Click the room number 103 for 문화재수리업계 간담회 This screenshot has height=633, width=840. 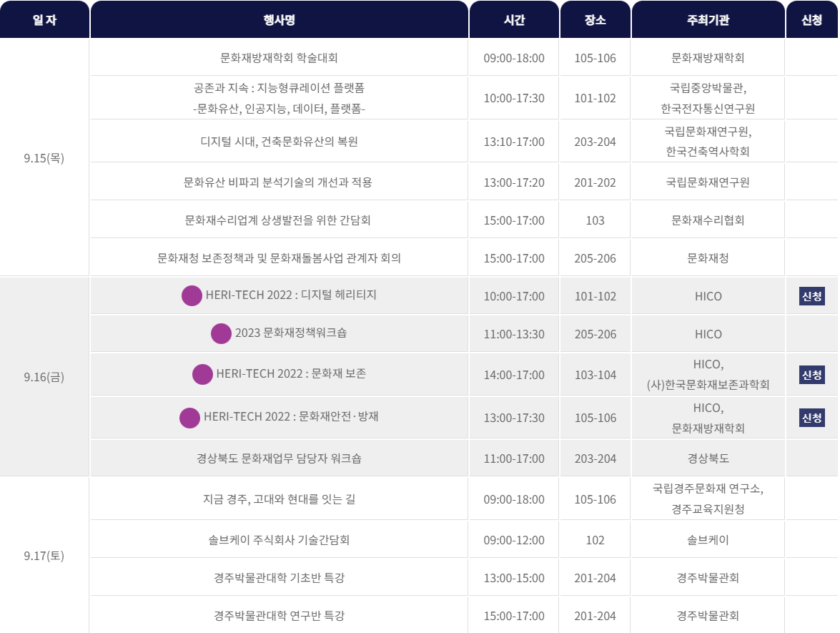594,219
